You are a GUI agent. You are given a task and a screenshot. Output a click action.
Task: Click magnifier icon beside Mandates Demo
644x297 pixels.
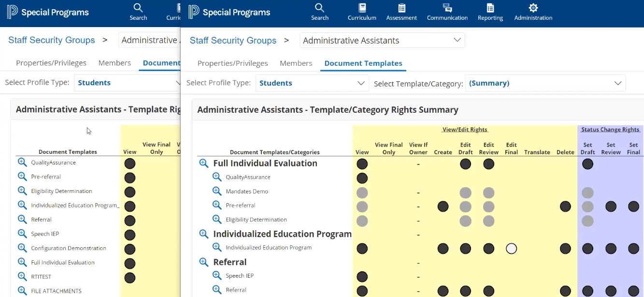[x=217, y=191]
